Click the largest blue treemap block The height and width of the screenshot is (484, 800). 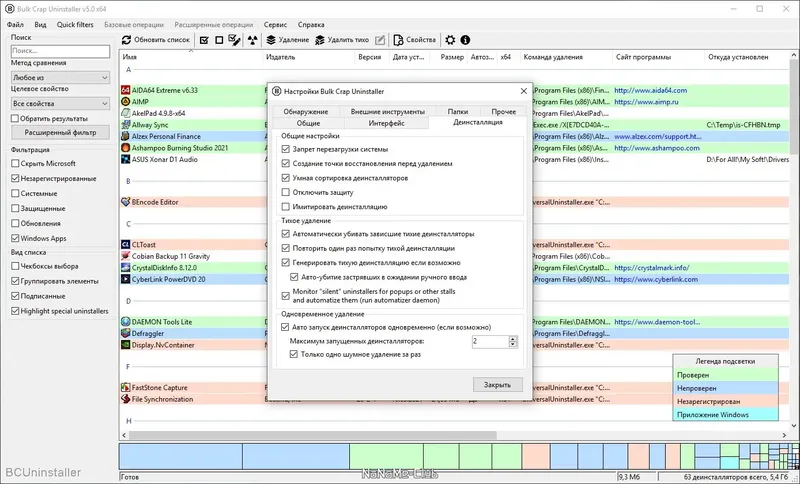(181, 456)
